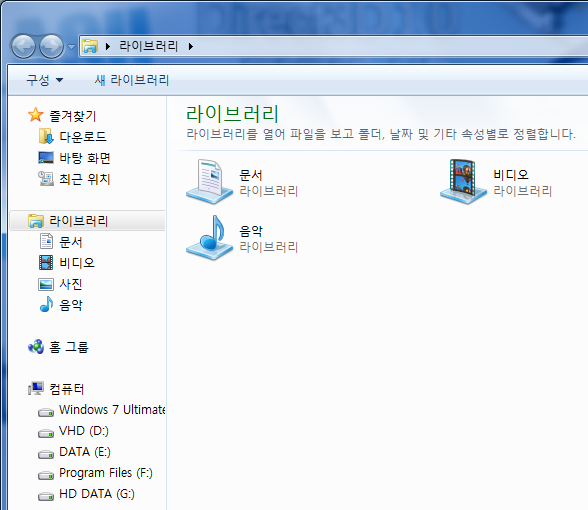Click drive icon for HD DATA (G:)
This screenshot has width=588, height=510.
[46, 496]
